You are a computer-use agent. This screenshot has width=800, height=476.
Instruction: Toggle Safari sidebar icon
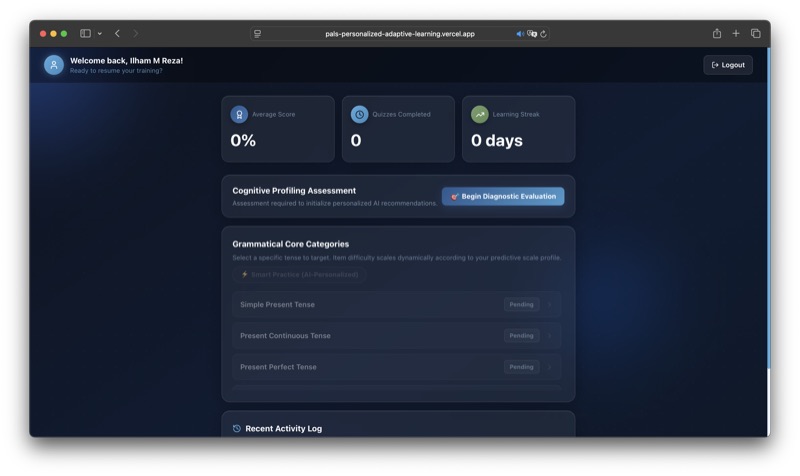85,34
